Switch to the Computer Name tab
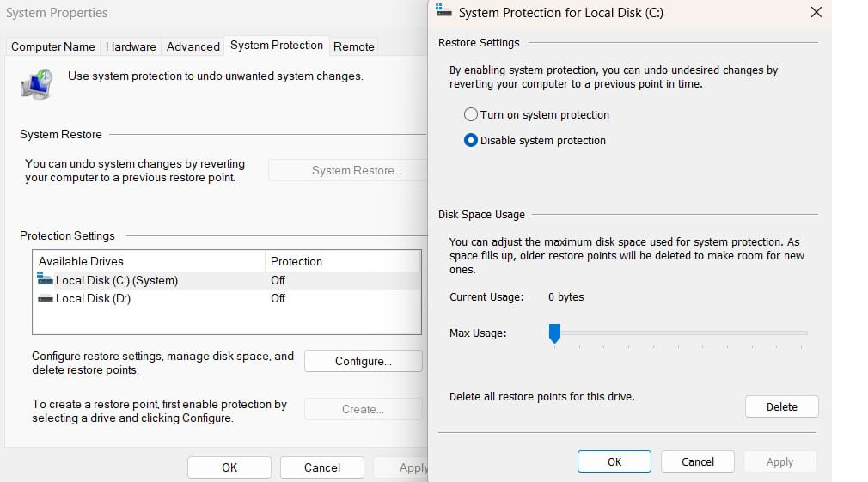The height and width of the screenshot is (482, 868). (53, 46)
